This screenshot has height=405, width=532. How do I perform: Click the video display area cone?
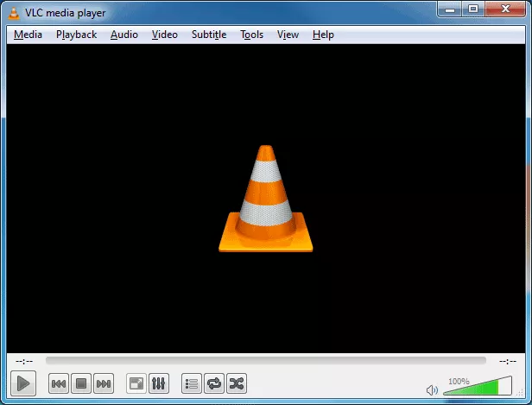click(x=266, y=199)
